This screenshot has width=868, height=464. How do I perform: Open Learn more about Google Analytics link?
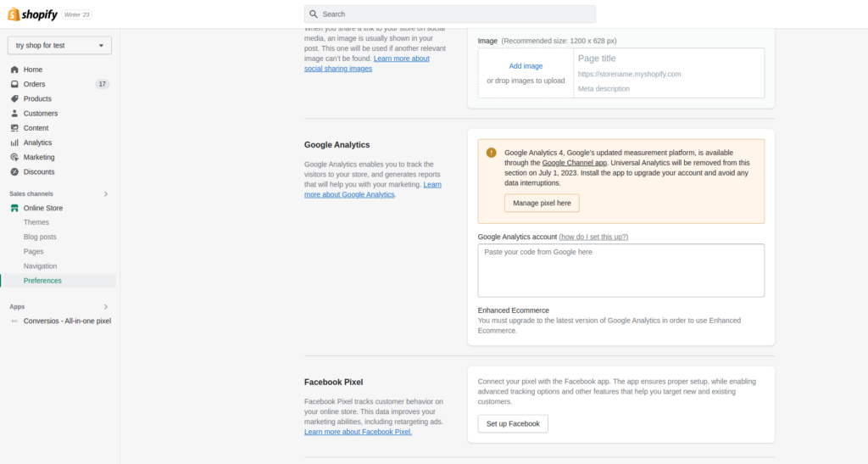click(x=373, y=189)
